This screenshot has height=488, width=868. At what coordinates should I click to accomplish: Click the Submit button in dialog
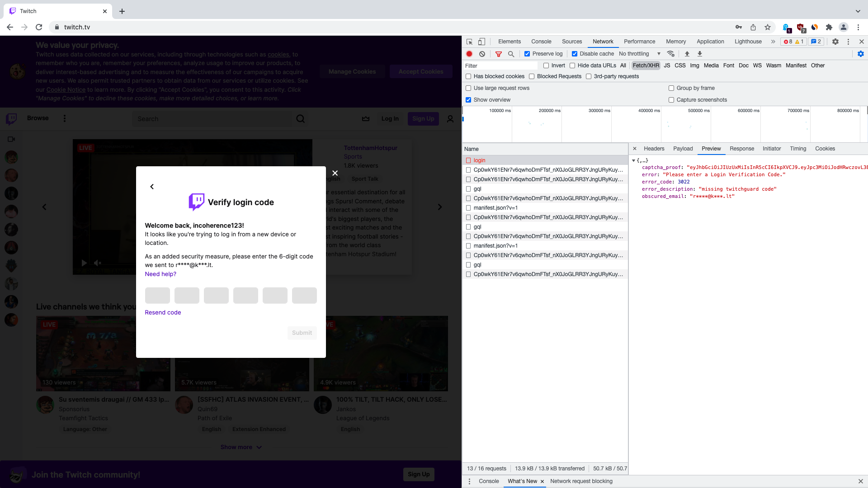(x=302, y=333)
